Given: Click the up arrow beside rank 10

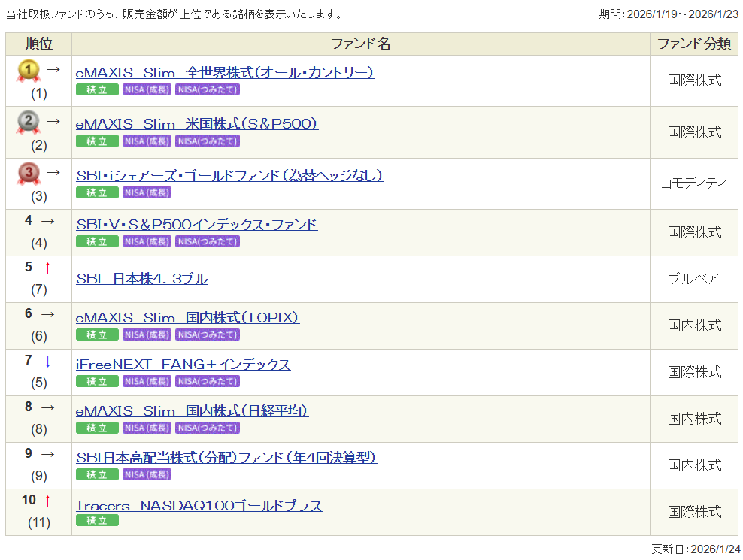Looking at the screenshot, I should click(x=47, y=501).
